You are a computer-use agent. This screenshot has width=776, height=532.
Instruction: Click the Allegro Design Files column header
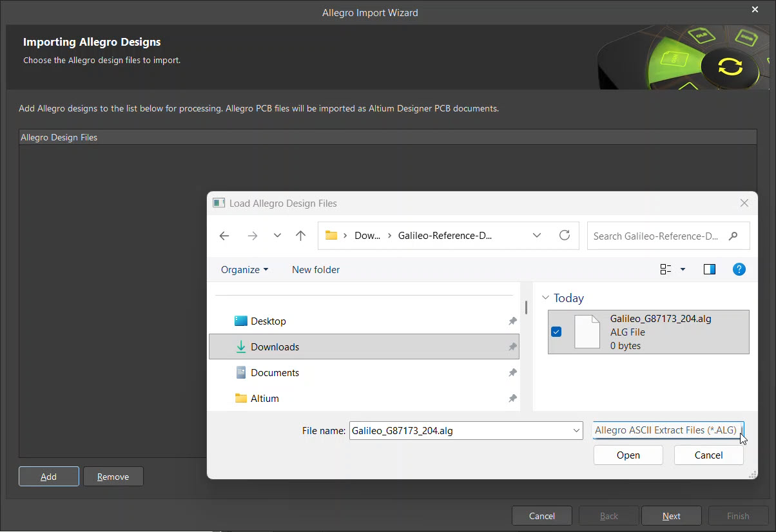pyautogui.click(x=387, y=137)
